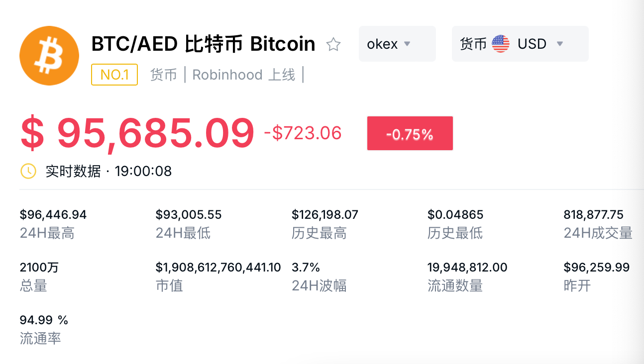Click the US flag icon
Viewport: 644px width, 364px height.
[500, 44]
